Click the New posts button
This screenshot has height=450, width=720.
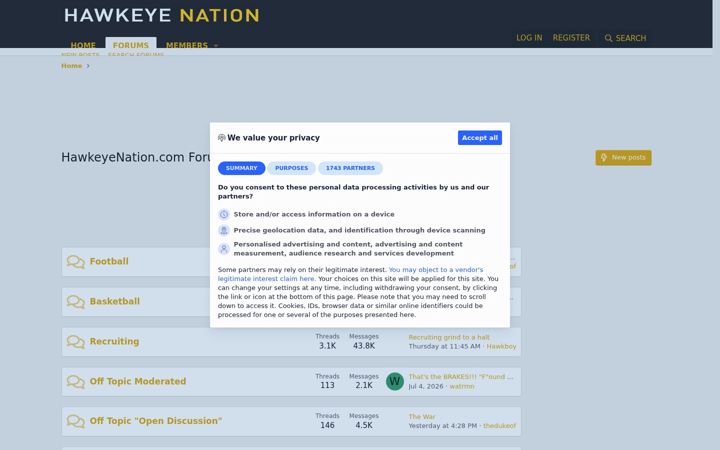click(624, 158)
